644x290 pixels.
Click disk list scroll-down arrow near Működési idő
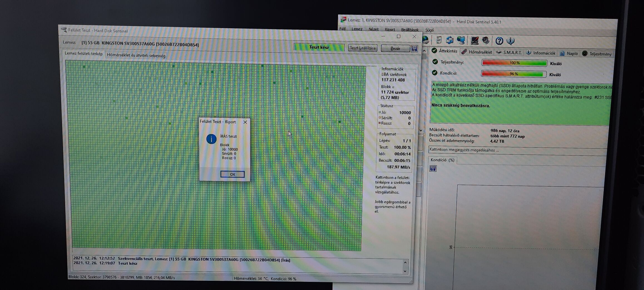click(x=421, y=130)
